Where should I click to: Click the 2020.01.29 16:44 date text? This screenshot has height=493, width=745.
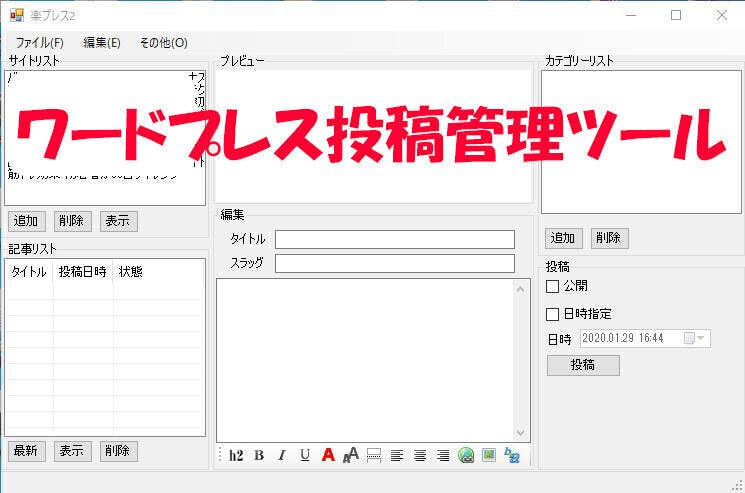622,338
